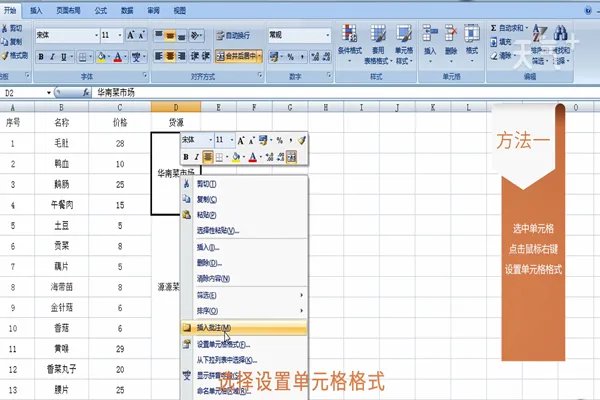Choose Clear Contents (清除内容) menu item
Image resolution: width=600 pixels, height=400 pixels.
(244, 278)
